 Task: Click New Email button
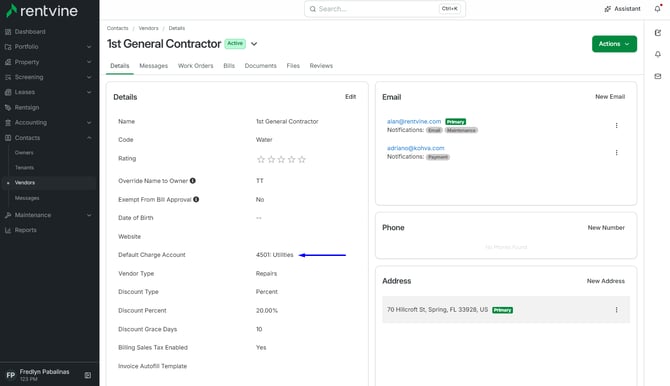(610, 97)
